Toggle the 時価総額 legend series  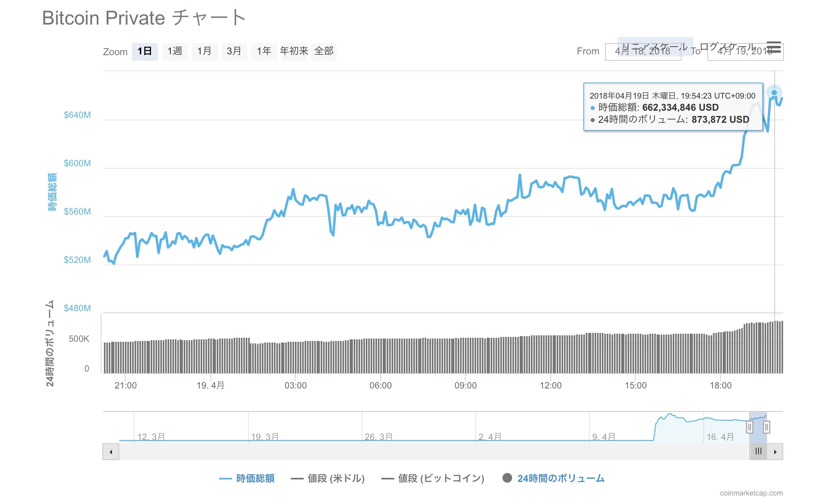pyautogui.click(x=247, y=478)
